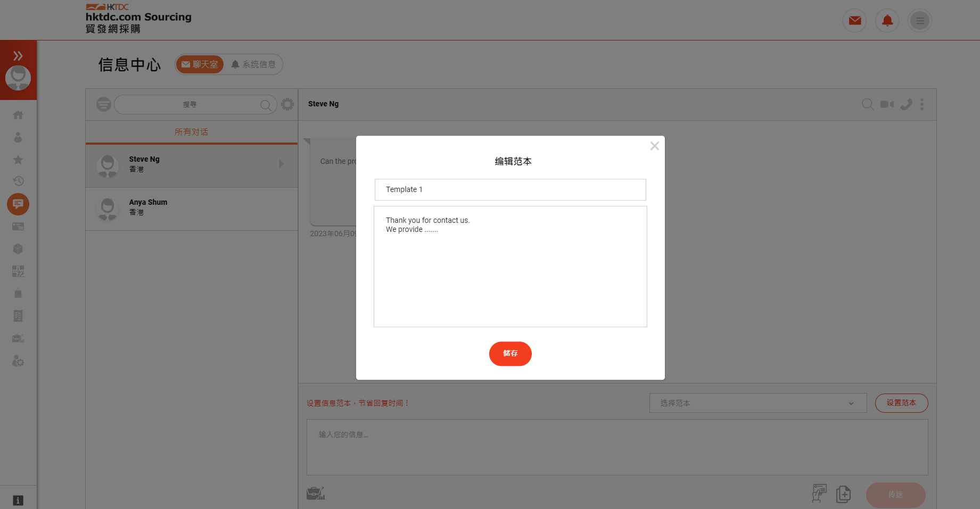Go to home icon in sidebar
Image resolution: width=980 pixels, height=509 pixels.
point(18,115)
